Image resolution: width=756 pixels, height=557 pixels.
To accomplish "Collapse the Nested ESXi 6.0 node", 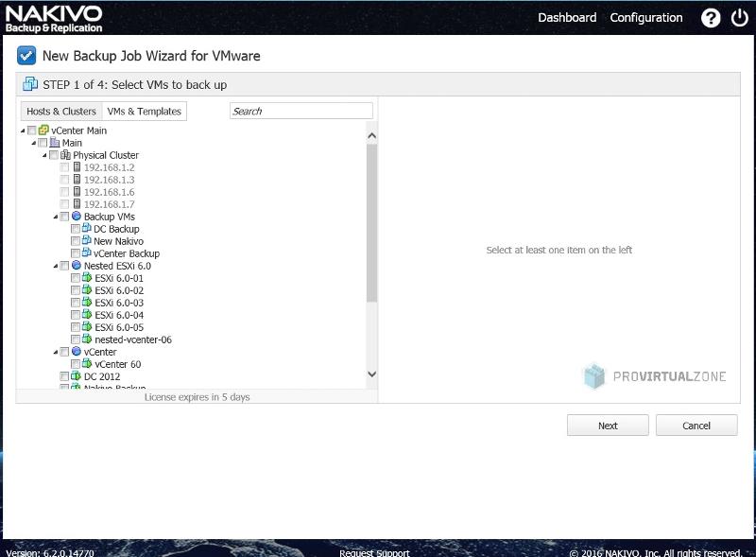I will pos(56,267).
